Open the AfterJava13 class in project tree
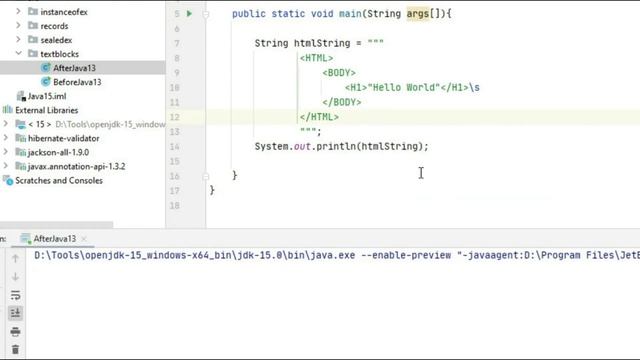The height and width of the screenshot is (360, 640). click(x=74, y=68)
